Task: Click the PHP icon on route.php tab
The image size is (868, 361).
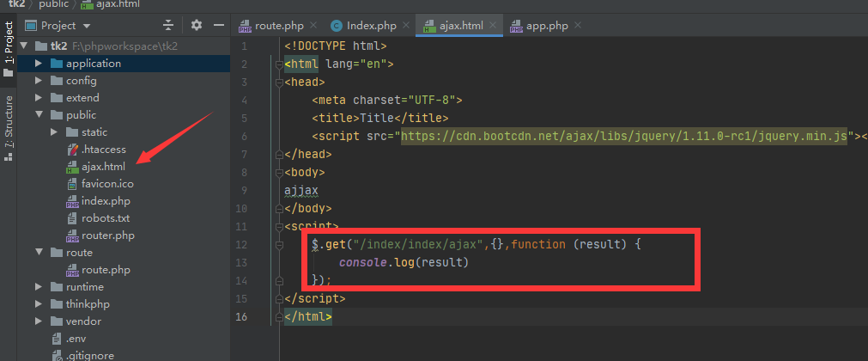Action: pos(245,26)
